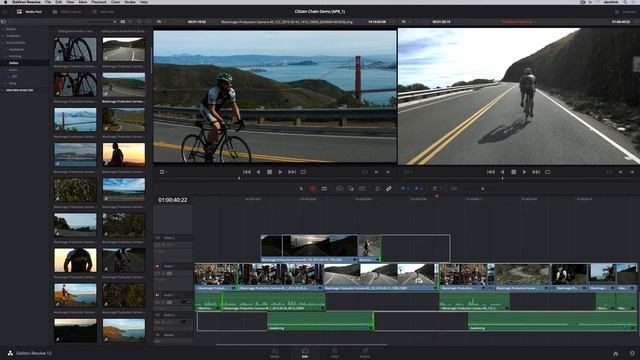This screenshot has width=640, height=360.
Task: Switch to the Edit page tab
Action: tap(304, 353)
